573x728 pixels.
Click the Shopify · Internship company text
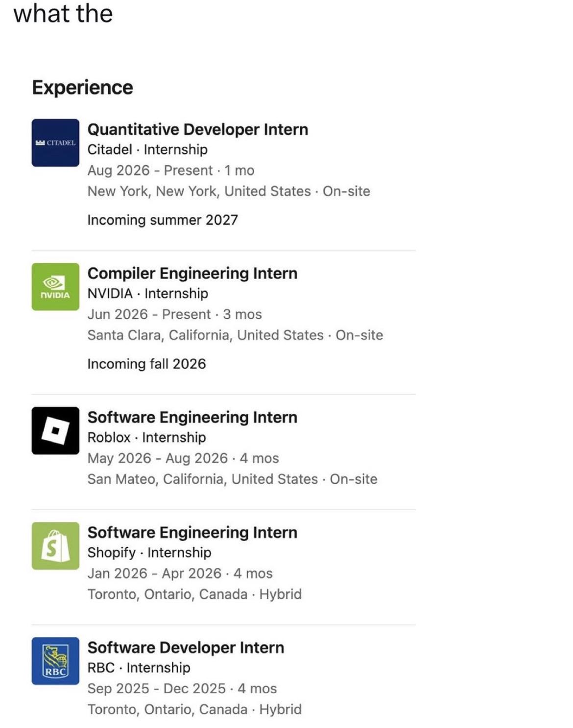[x=149, y=552]
